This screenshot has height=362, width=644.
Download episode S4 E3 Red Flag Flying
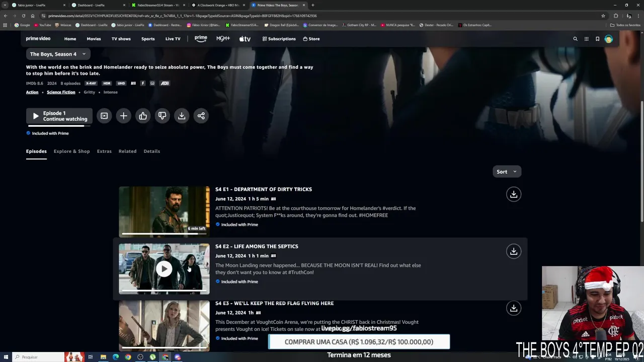coord(513,308)
